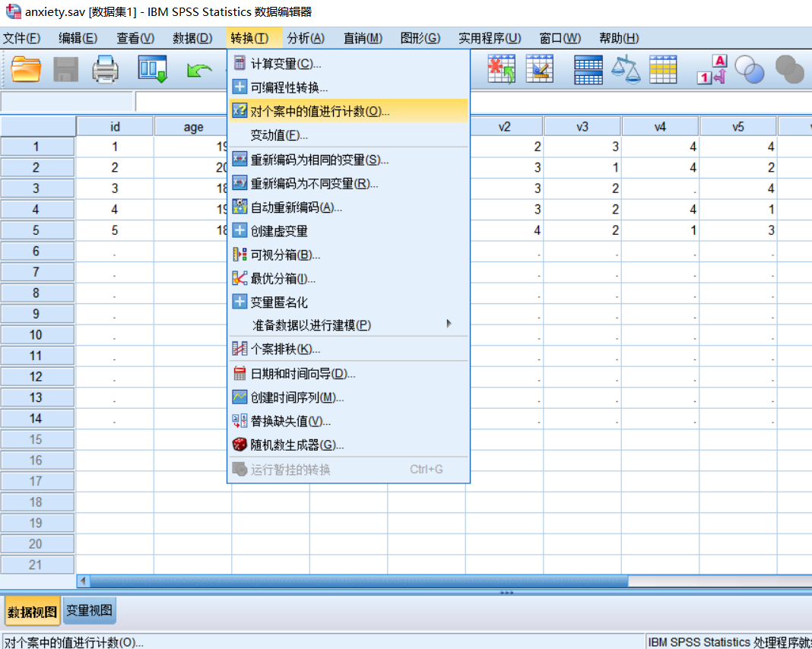The height and width of the screenshot is (649, 812).
Task: Click the pane splitter dots handle
Action: [506, 593]
